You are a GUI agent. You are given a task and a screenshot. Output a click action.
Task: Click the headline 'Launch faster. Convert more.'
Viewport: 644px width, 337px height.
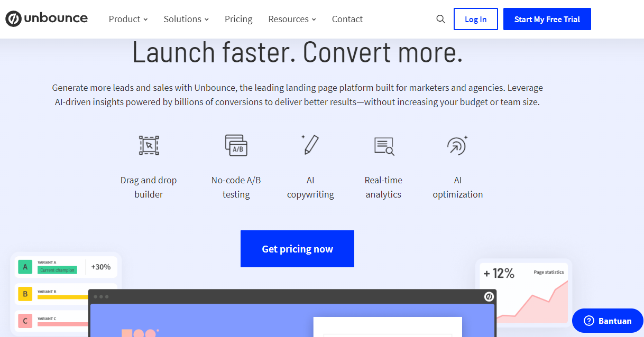(297, 52)
